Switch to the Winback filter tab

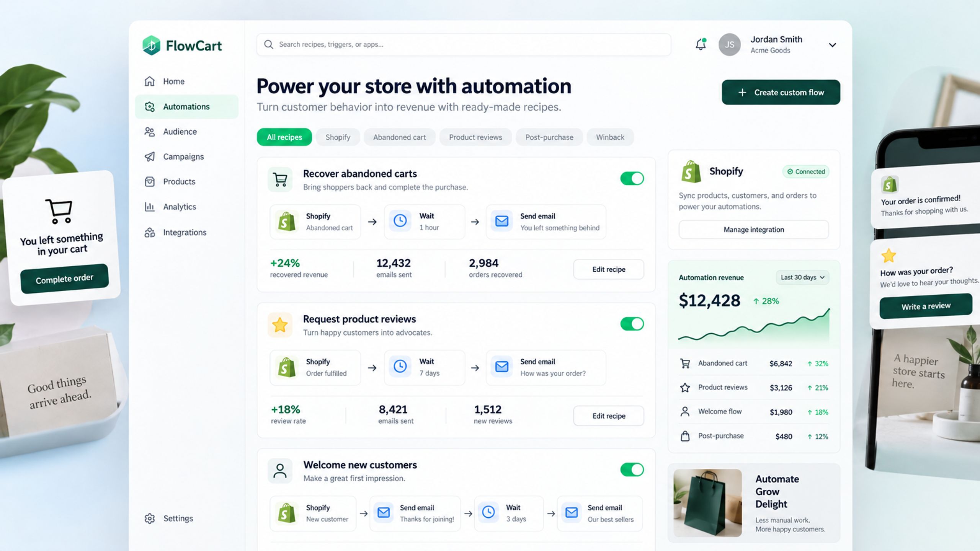click(x=610, y=137)
